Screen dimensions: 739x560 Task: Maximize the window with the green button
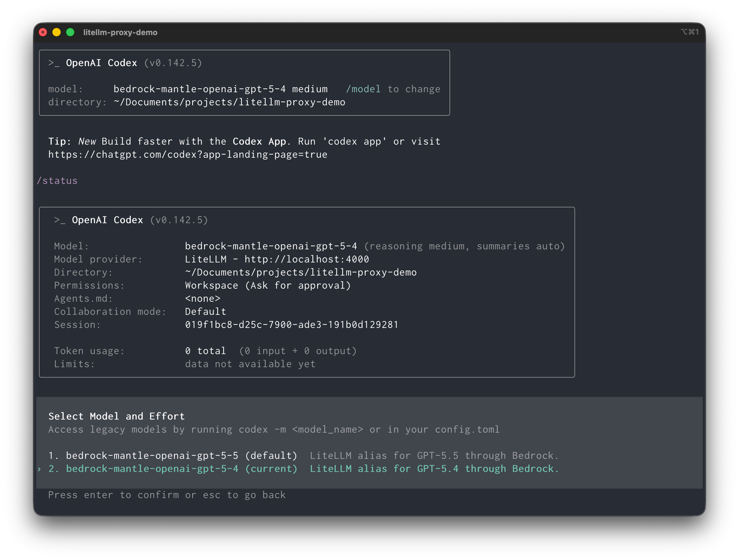tap(70, 32)
